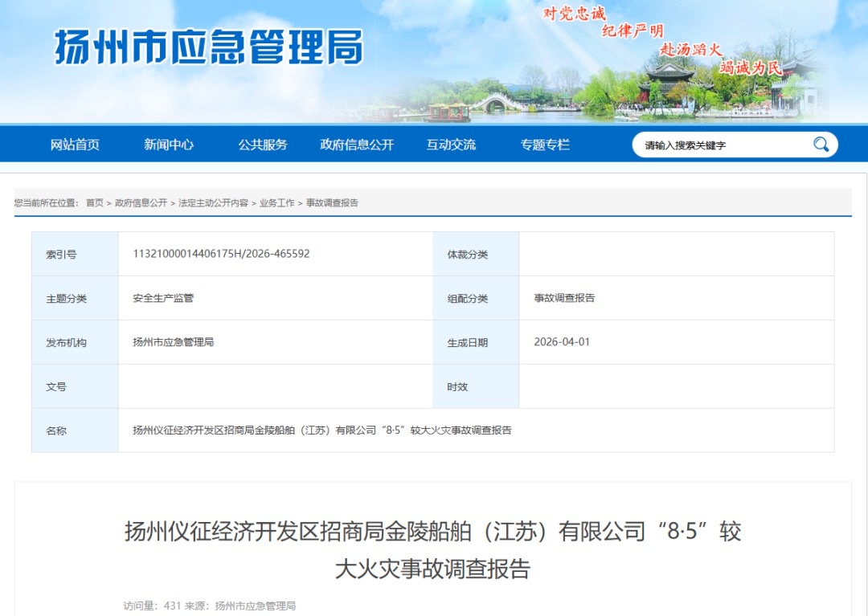The height and width of the screenshot is (616, 868).
Task: Click the index number 11321000014406175H/2026-465592
Action: (x=221, y=254)
